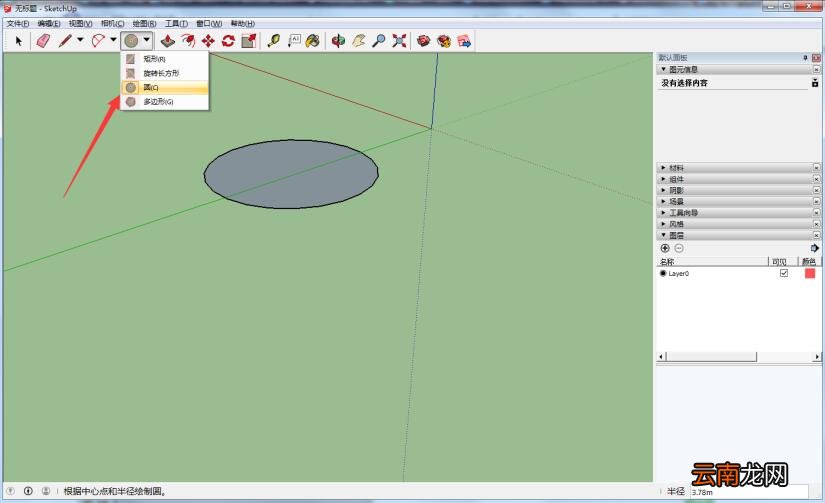Click the geo-location status bar icon

[11, 491]
